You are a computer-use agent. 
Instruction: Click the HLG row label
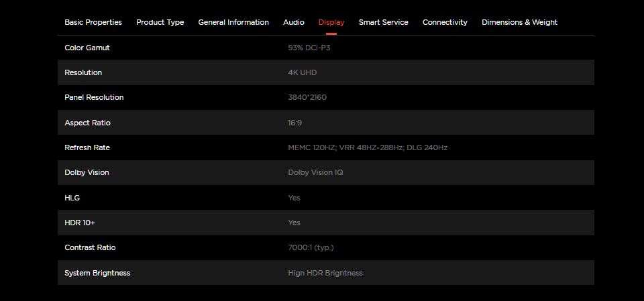point(72,198)
